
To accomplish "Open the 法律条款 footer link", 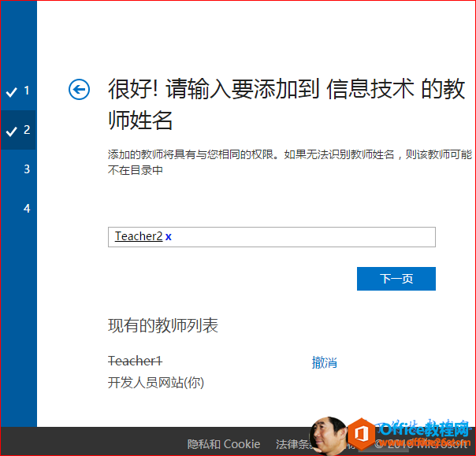I will click(292, 444).
